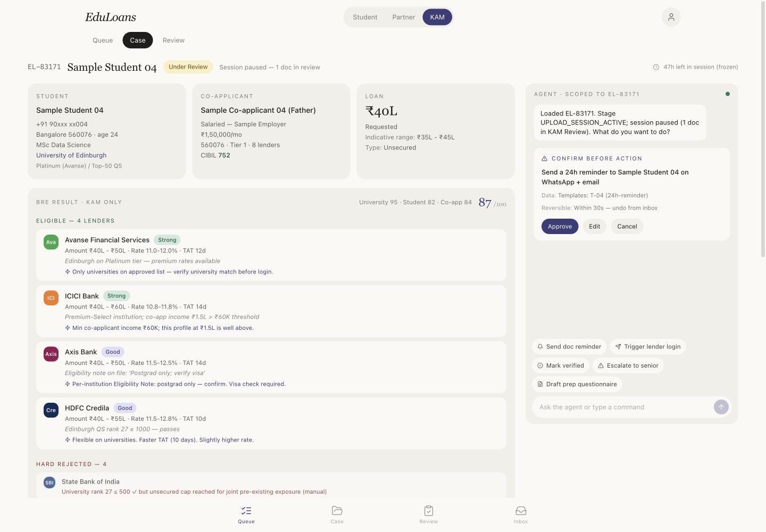This screenshot has width=766, height=532.
Task: Click the green agent status dot
Action: coord(728,94)
